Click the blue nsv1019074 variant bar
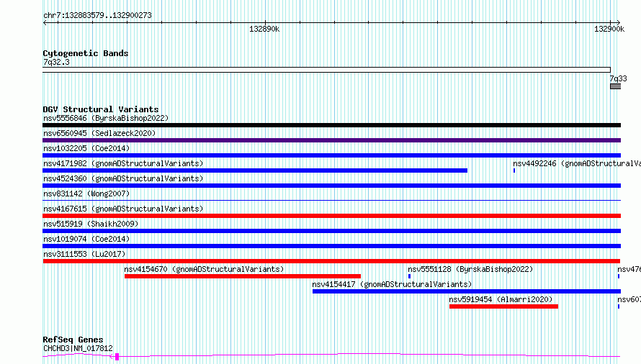Viewport: 641px width, 364px height. tap(331, 246)
